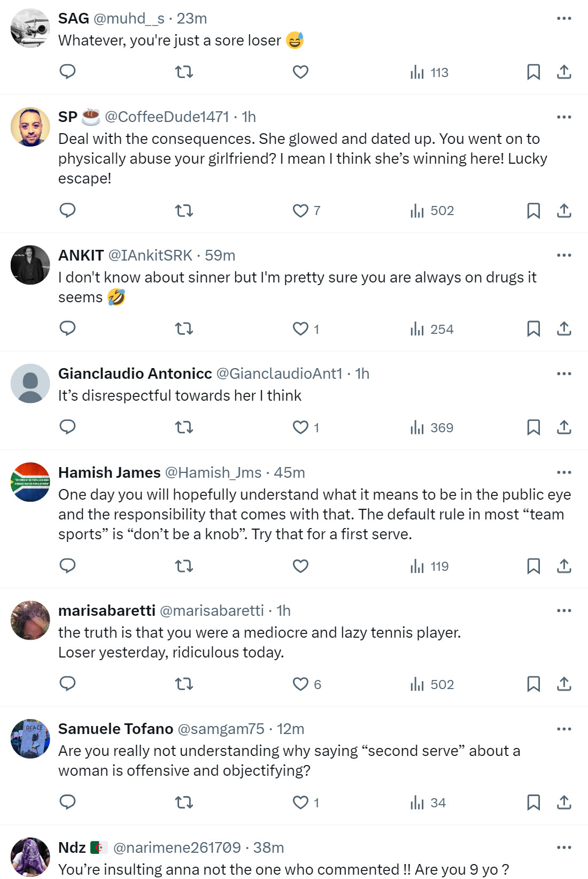This screenshot has width=588, height=879.
Task: Click the retweet icon under CoffeeDude1471's reply
Action: (184, 210)
